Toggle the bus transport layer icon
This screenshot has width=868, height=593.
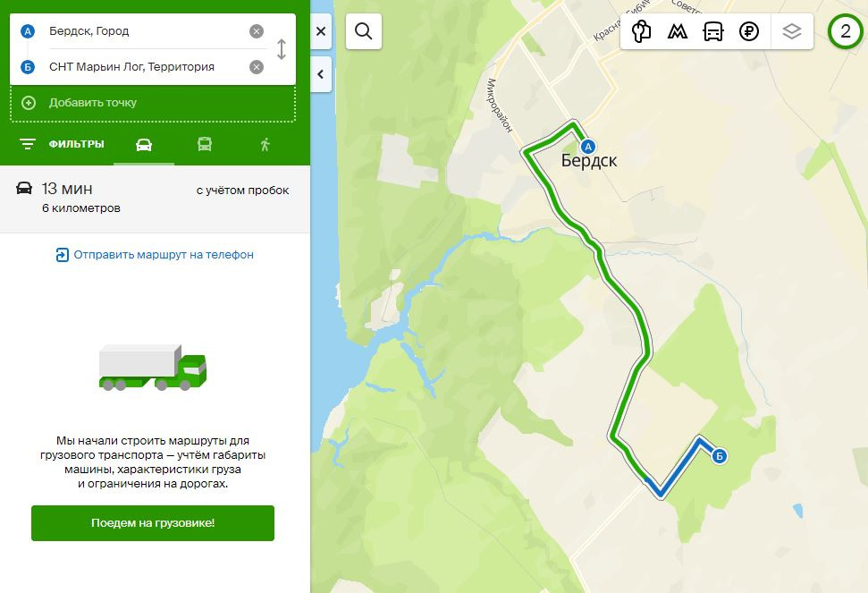pyautogui.click(x=713, y=31)
